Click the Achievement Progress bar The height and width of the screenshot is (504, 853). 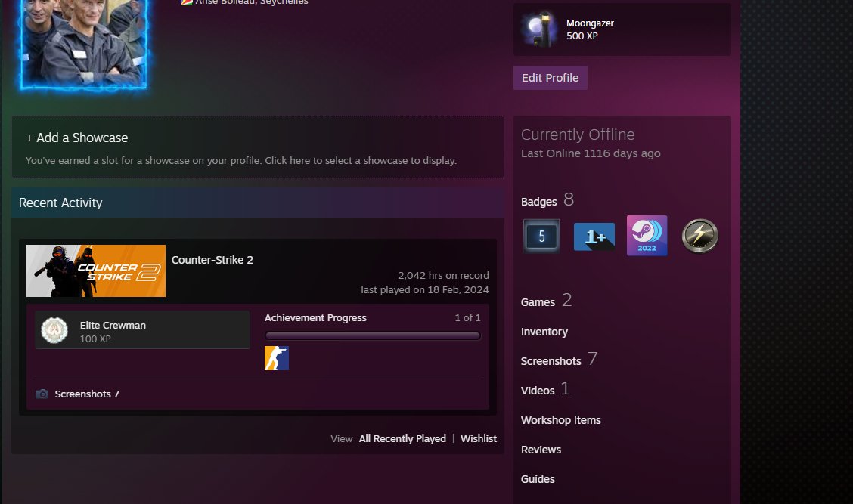(373, 335)
